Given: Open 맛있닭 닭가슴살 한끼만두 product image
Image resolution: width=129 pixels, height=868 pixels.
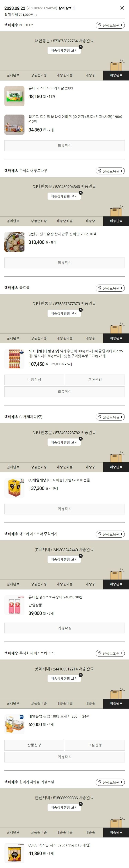Looking at the screenshot, I should point(14,242).
